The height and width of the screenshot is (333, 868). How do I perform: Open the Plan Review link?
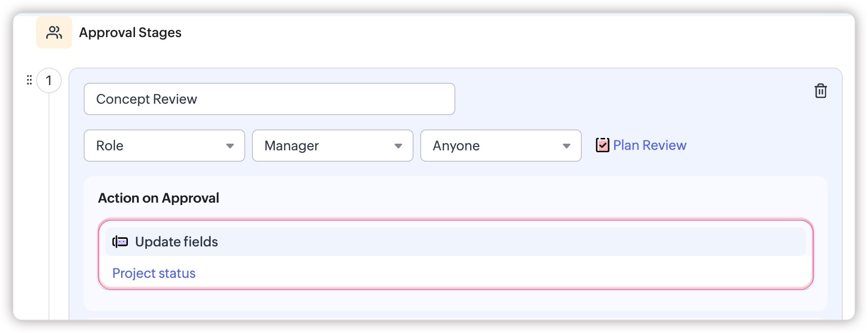point(649,145)
